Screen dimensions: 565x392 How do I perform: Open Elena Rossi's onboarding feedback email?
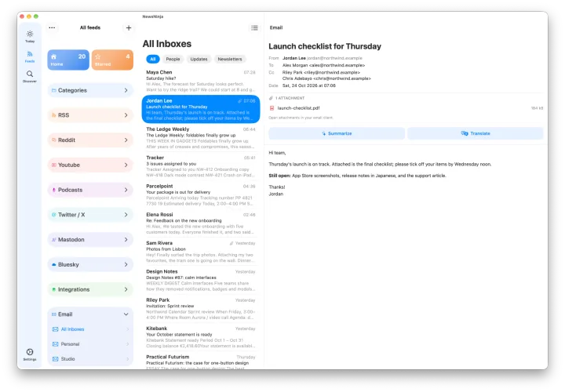[x=201, y=223]
